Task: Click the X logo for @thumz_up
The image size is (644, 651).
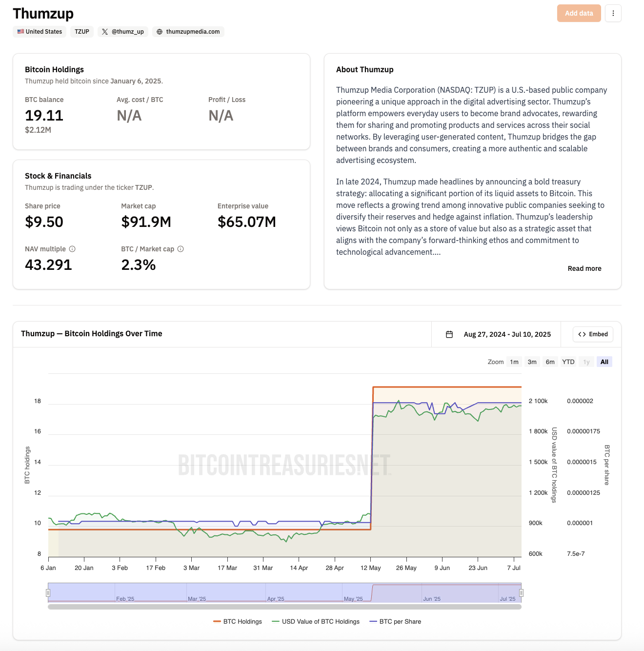Action: pyautogui.click(x=105, y=32)
